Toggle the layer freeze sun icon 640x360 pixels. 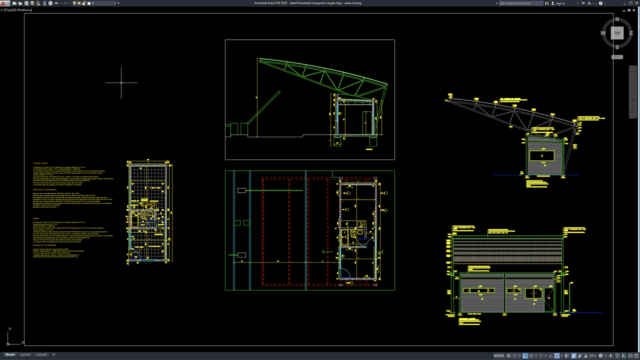[x=79, y=3]
